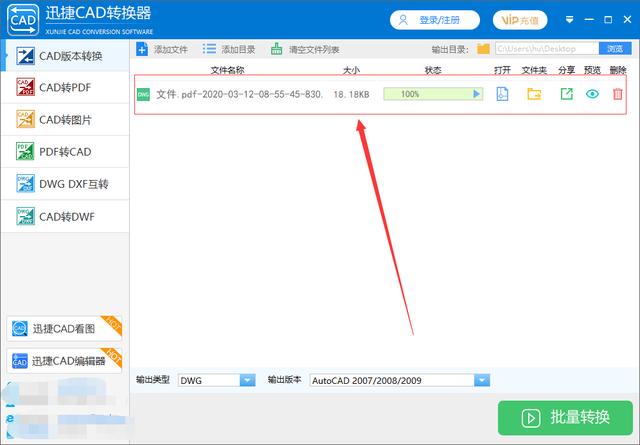Open the converted file via document icon
640x445 pixels.
coord(502,94)
